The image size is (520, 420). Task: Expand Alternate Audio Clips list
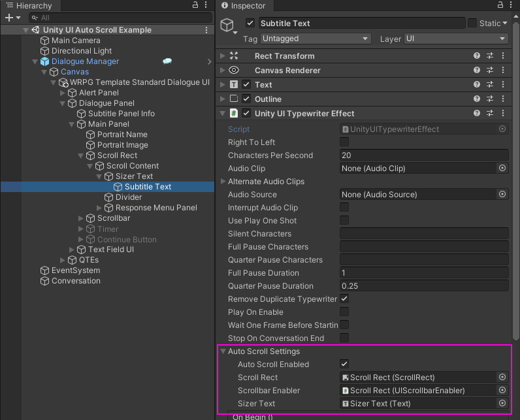[223, 182]
